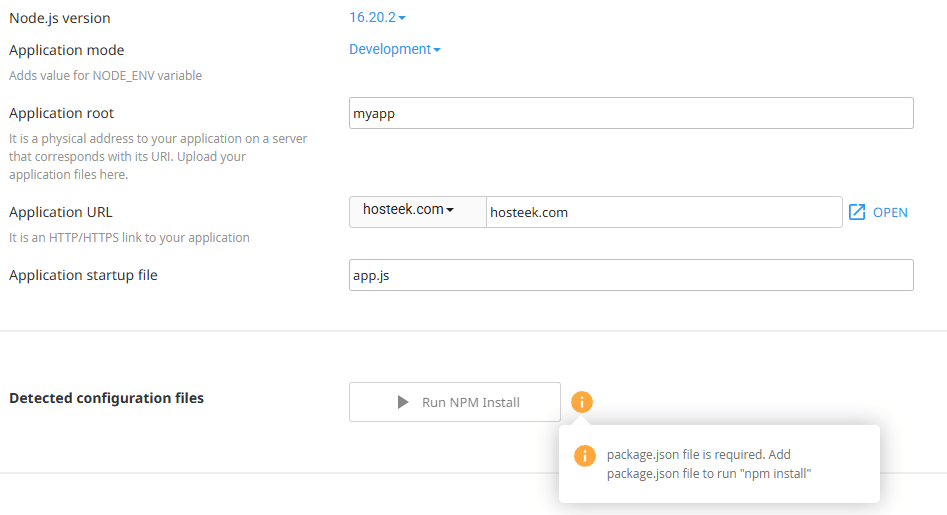Click the Application mode label
This screenshot has width=947, height=515.
(x=66, y=50)
